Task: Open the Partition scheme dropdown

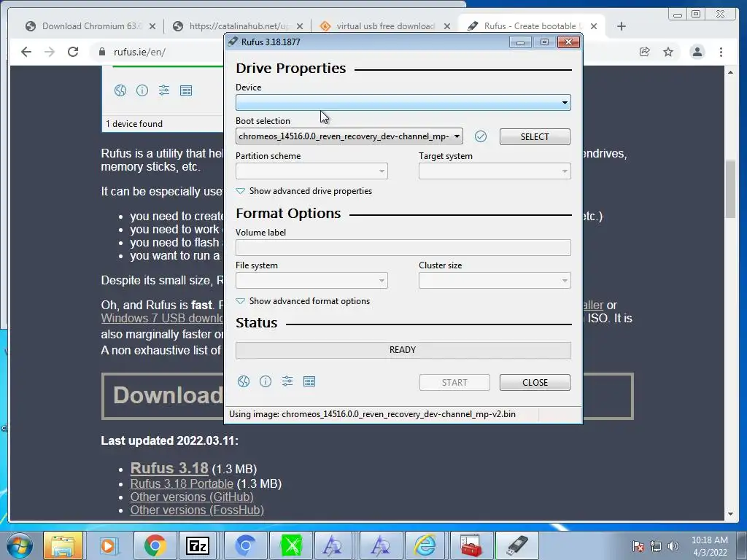Action: coord(311,171)
